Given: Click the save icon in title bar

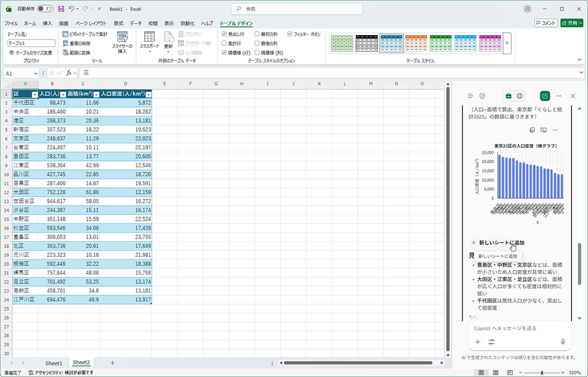Looking at the screenshot, I should pyautogui.click(x=61, y=9).
